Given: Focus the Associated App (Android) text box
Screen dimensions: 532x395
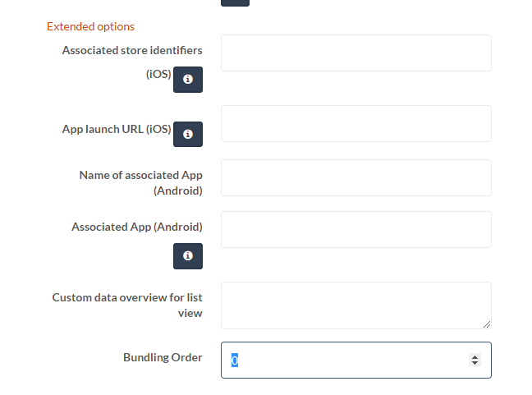Looking at the screenshot, I should pos(356,229).
